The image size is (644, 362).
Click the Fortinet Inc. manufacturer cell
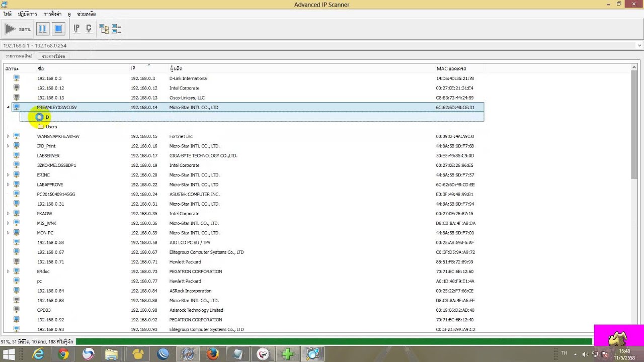click(181, 136)
